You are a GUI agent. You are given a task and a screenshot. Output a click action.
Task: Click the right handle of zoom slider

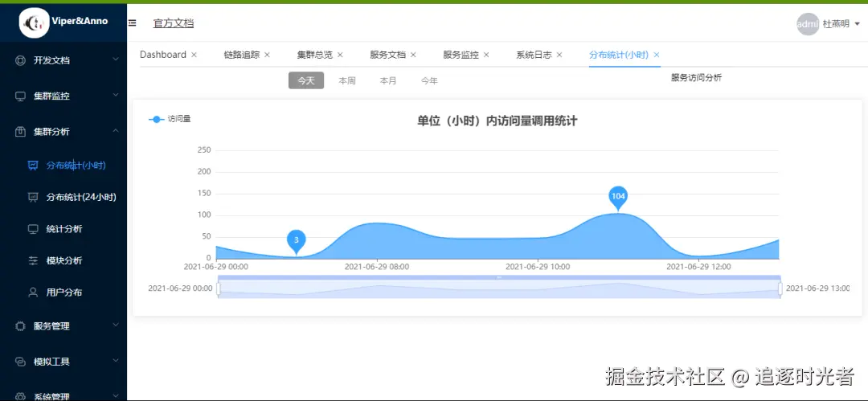click(780, 288)
